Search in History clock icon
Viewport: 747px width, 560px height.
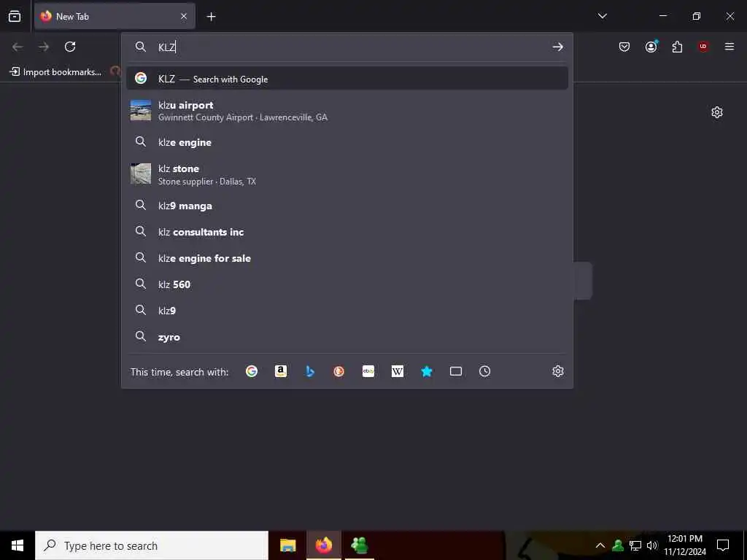[484, 371]
